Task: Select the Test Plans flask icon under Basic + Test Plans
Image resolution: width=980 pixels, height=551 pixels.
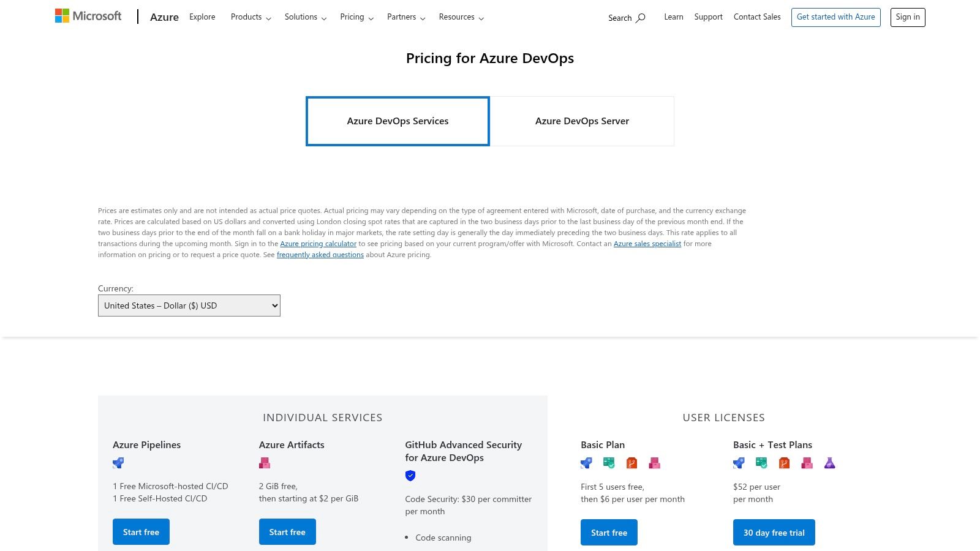Action: point(829,463)
